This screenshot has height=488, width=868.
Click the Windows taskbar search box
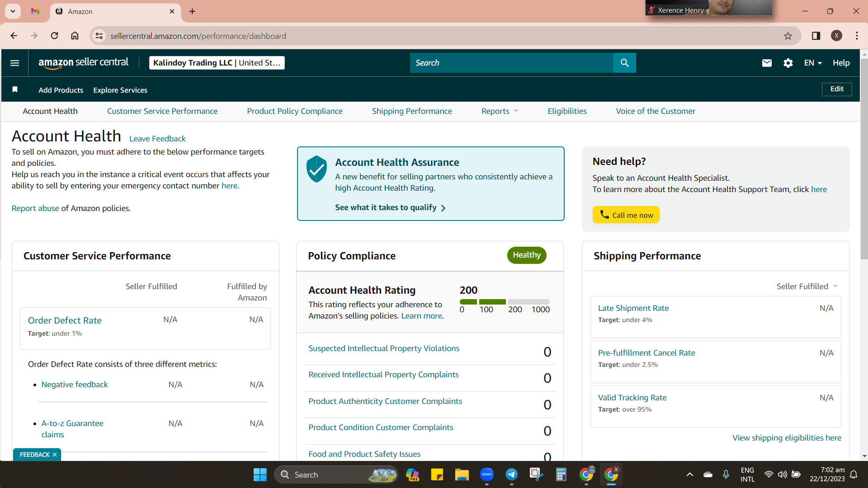[336, 474]
